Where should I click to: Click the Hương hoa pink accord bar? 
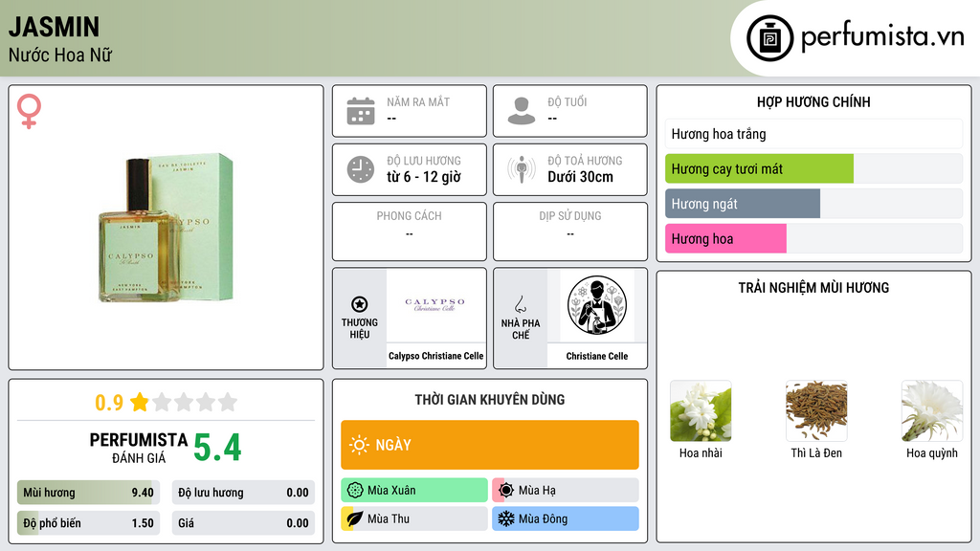coord(725,238)
